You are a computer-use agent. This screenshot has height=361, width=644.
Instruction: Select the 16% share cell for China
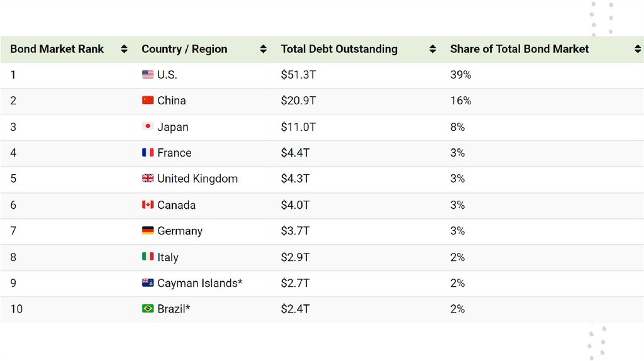(x=460, y=101)
